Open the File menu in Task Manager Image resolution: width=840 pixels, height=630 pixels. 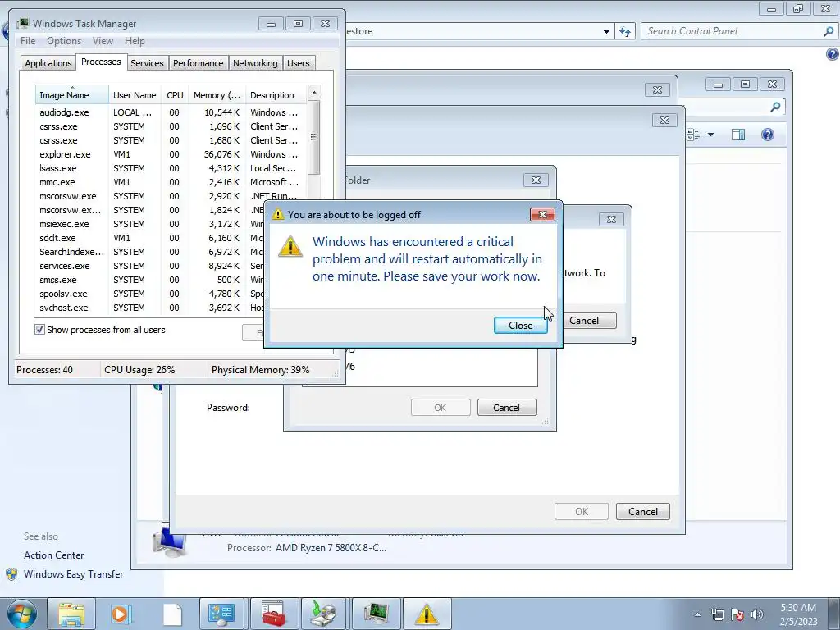coord(28,41)
